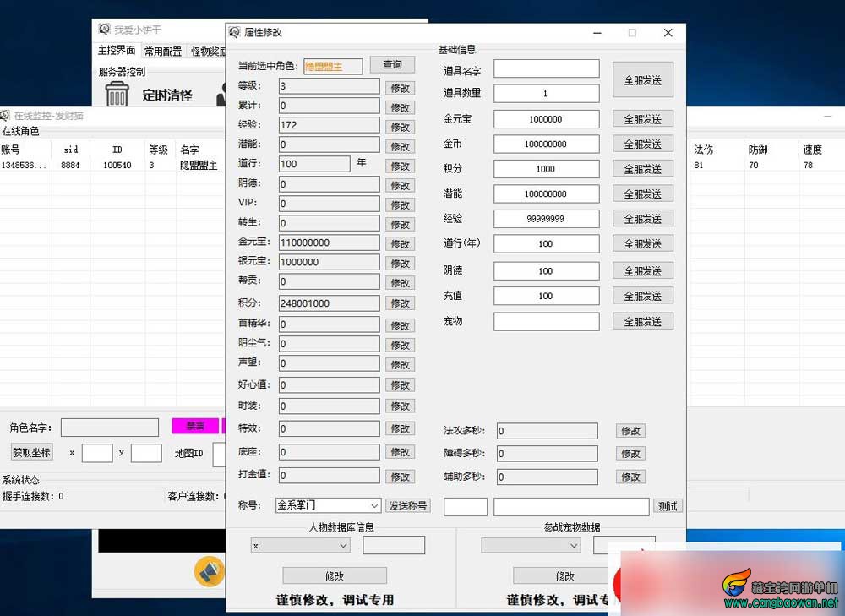The image size is (845, 616).
Task: Click the 隐盟盟主 name cell in the table
Action: tap(199, 165)
